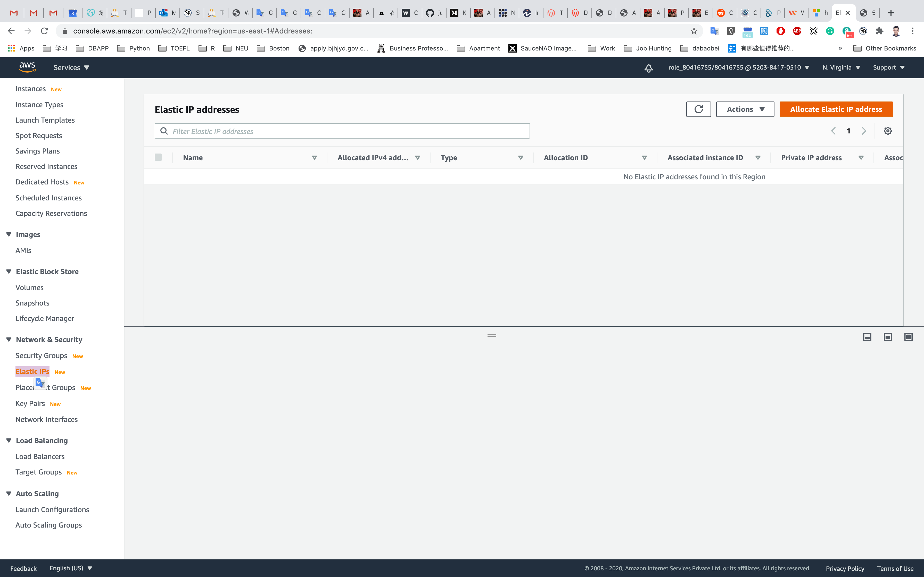Open the Services menu
The width and height of the screenshot is (924, 577).
71,67
